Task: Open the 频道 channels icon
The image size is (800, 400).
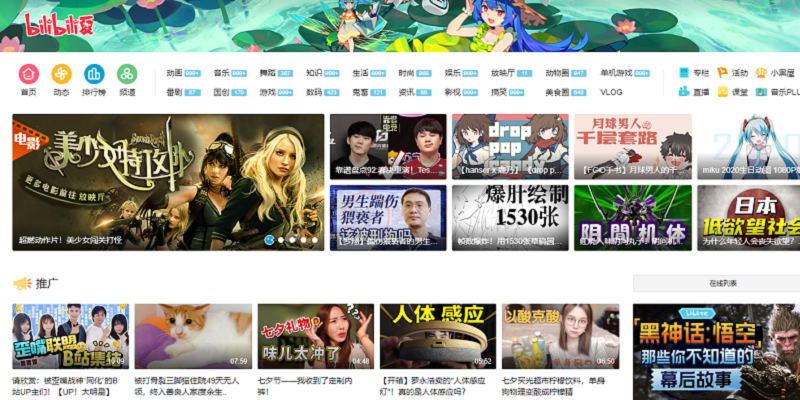Action: click(x=127, y=74)
